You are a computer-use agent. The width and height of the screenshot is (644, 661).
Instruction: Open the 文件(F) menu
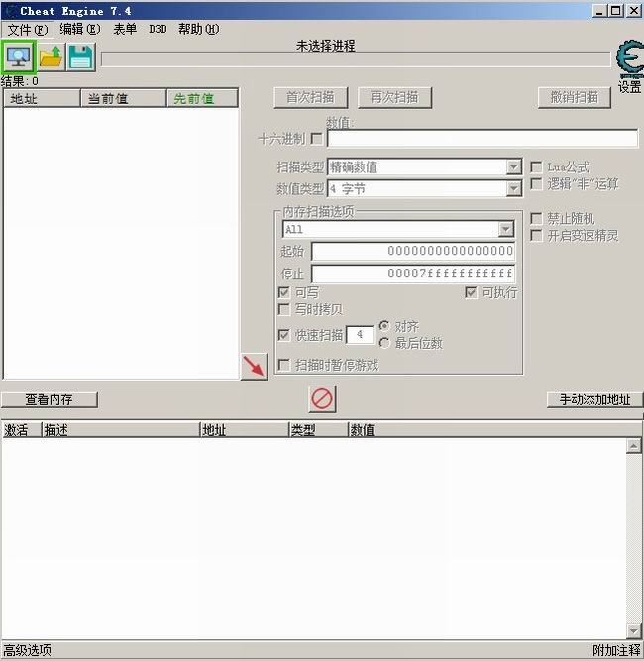tap(28, 30)
